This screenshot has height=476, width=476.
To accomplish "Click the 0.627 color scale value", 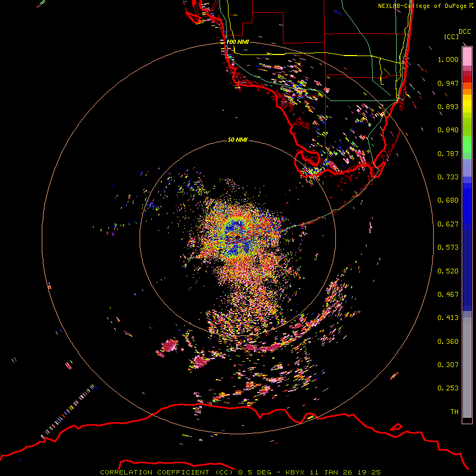I will pyautogui.click(x=448, y=224).
